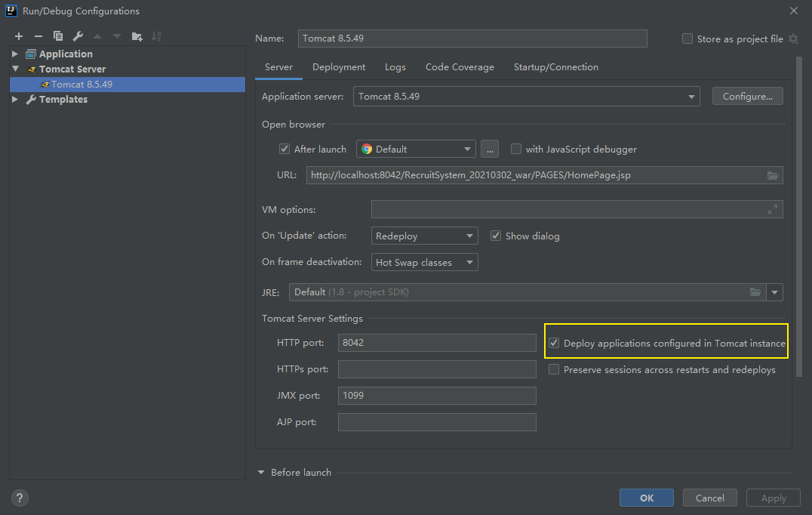Enable Preserve sessions across restarts and redeploys
The height and width of the screenshot is (515, 812).
554,369
